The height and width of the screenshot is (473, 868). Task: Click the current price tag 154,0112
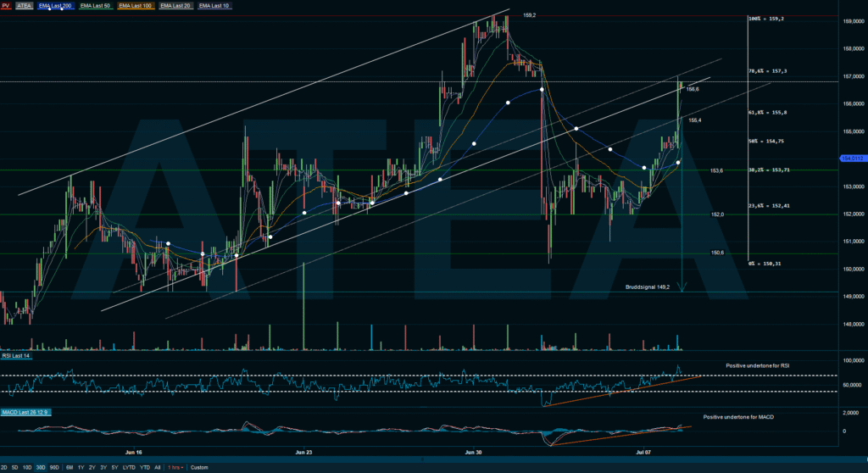point(853,159)
